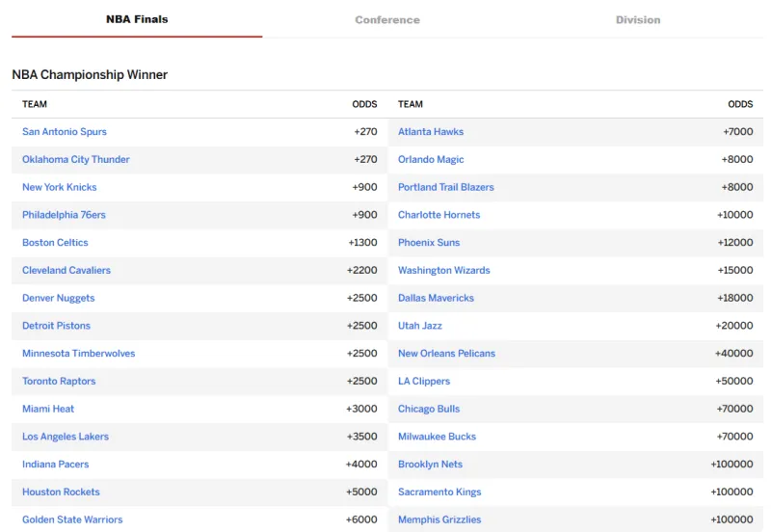Viewport: 771px width, 532px height.
Task: Open Milwaukee Bucks team link
Action: tap(438, 437)
